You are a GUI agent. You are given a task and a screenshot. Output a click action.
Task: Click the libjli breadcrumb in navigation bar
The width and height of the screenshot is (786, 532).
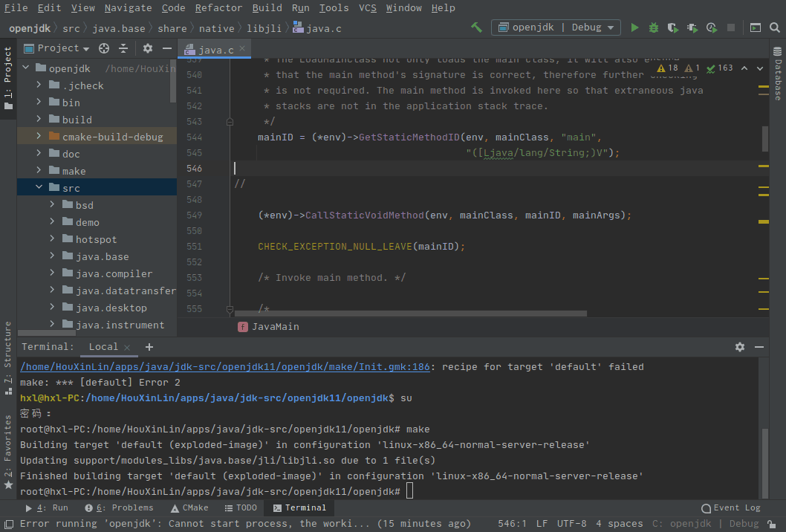point(264,28)
